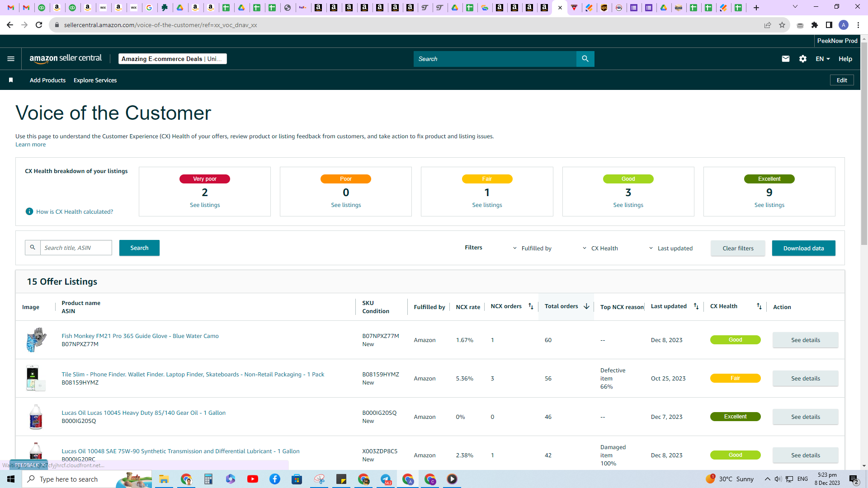Image resolution: width=868 pixels, height=488 pixels.
Task: See listings under Poor
Action: click(346, 205)
